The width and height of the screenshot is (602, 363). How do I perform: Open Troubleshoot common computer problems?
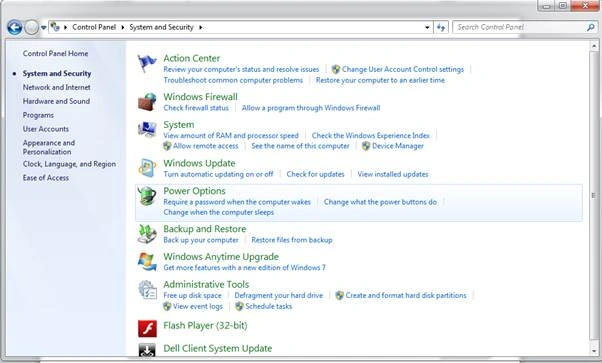(x=233, y=80)
